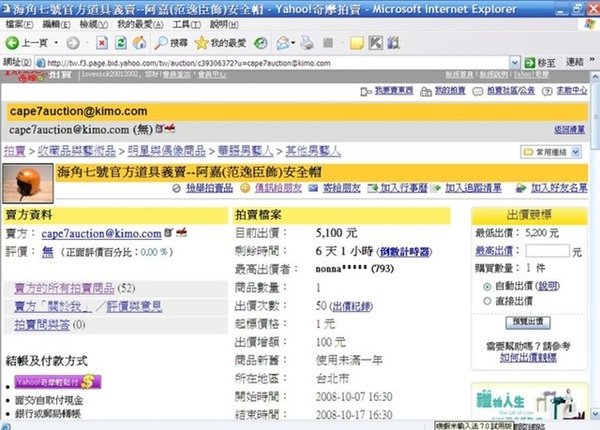Open seller link cape7auction@kimo.com in 賣方資料
The width and height of the screenshot is (600, 430).
(101, 233)
